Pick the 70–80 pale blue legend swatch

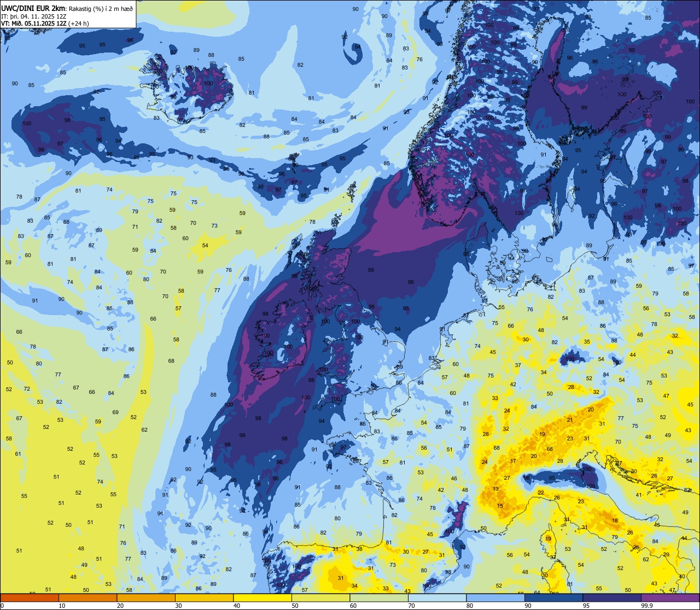(x=437, y=598)
